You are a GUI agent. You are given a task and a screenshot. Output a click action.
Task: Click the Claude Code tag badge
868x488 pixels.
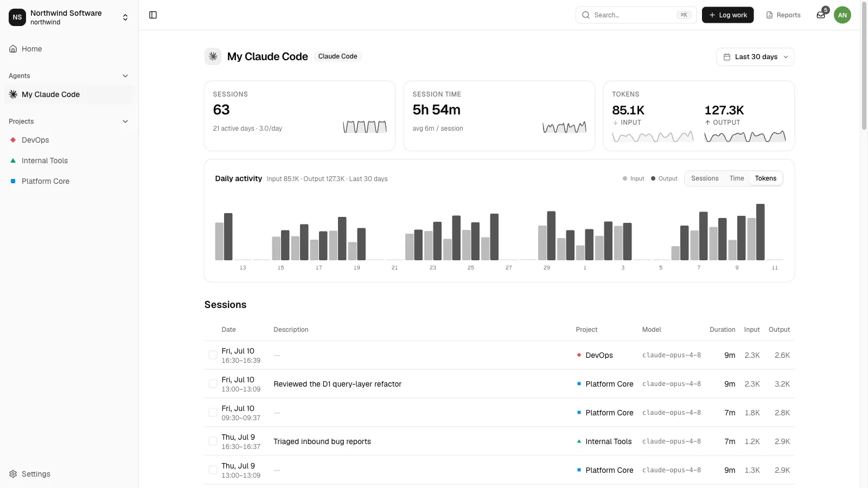click(337, 56)
